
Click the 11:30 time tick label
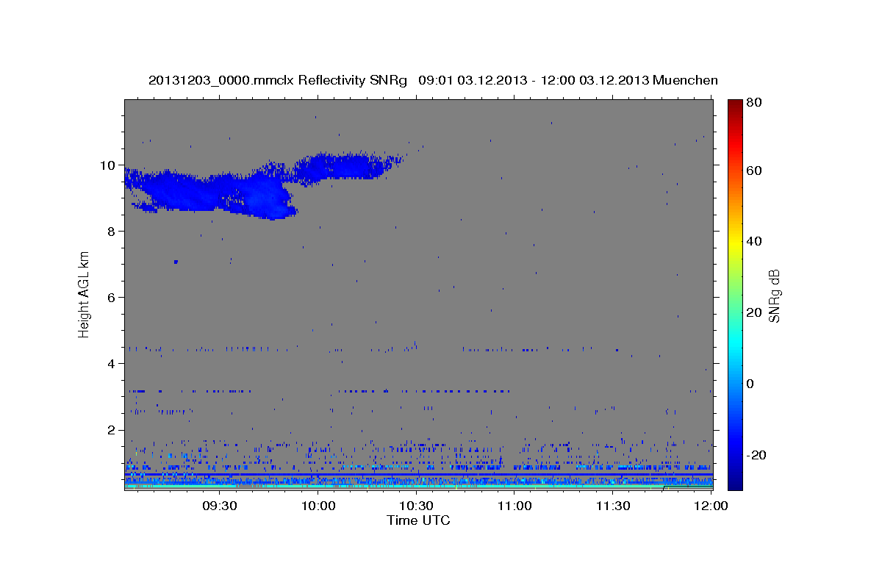(613, 506)
